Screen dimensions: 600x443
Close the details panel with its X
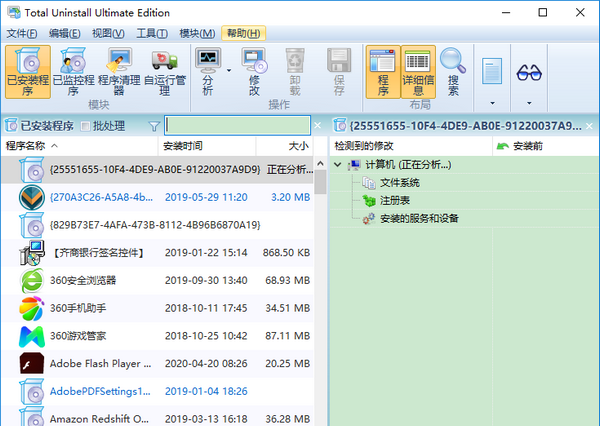tap(589, 125)
